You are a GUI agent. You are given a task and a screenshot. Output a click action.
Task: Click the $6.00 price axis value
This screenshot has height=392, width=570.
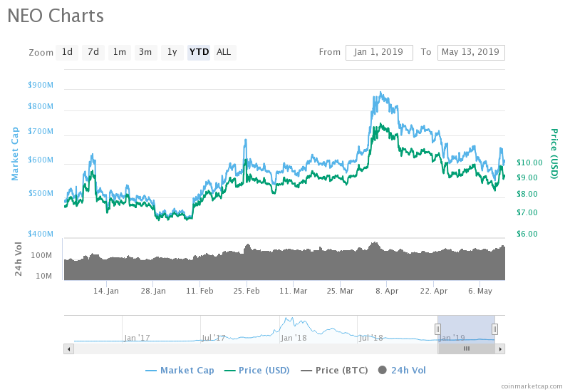point(527,234)
